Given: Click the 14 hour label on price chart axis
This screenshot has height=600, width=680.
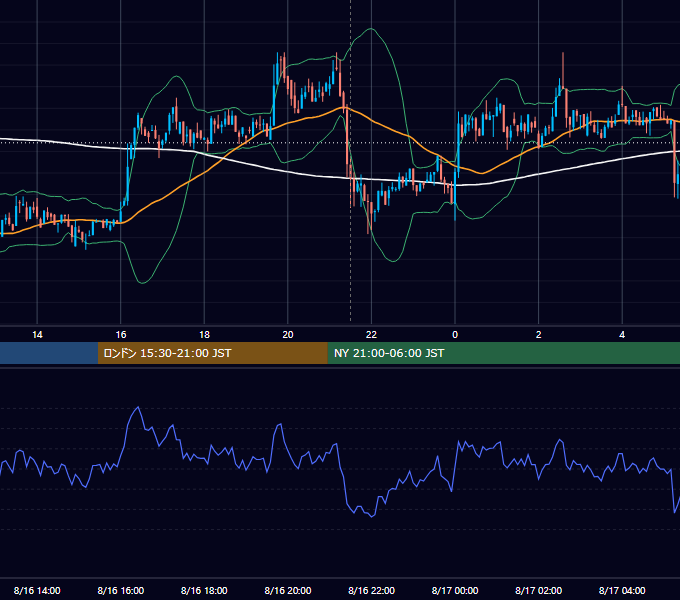Looking at the screenshot, I should click(37, 335).
